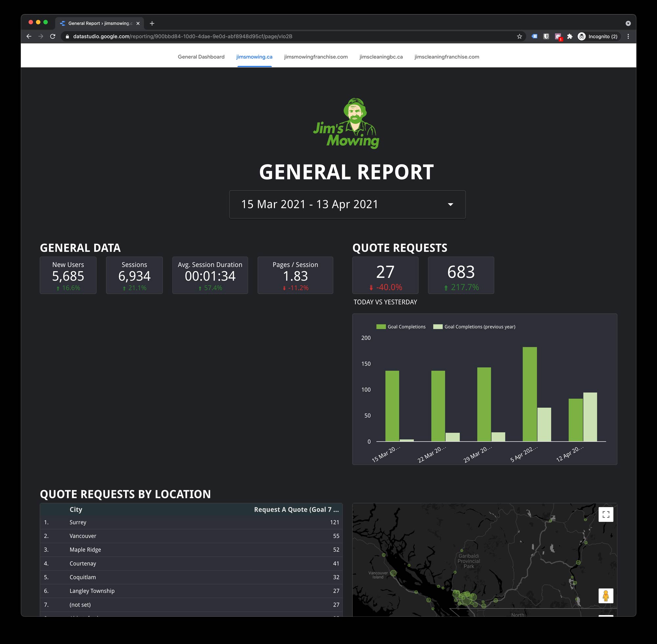The image size is (657, 644).
Task: Click the address bar URL
Action: point(183,36)
